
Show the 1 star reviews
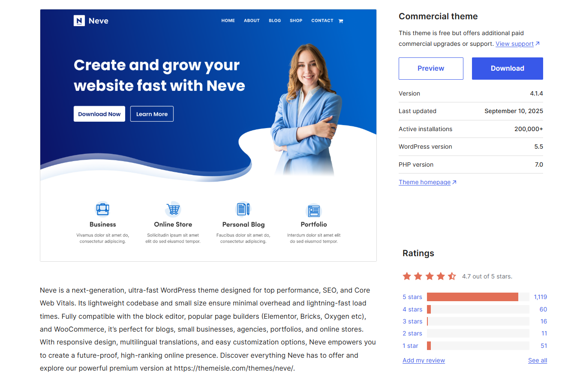pos(410,346)
